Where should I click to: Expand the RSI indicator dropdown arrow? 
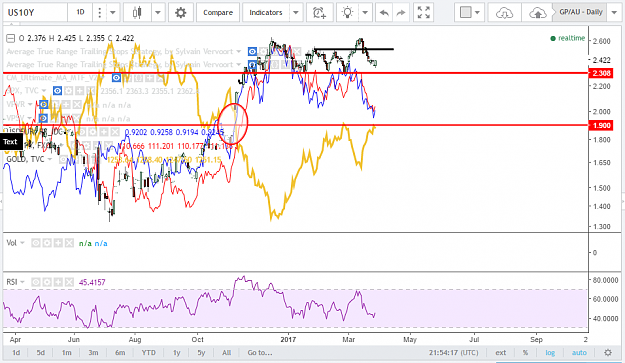23,282
